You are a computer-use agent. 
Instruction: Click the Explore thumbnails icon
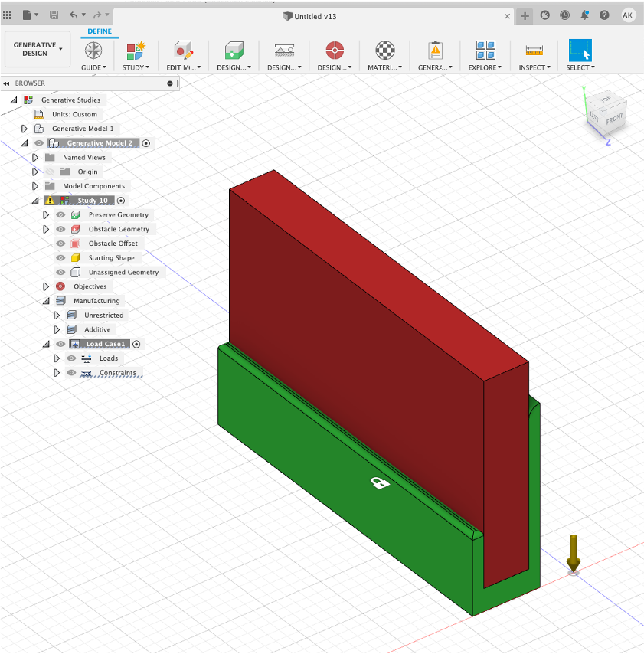click(485, 51)
